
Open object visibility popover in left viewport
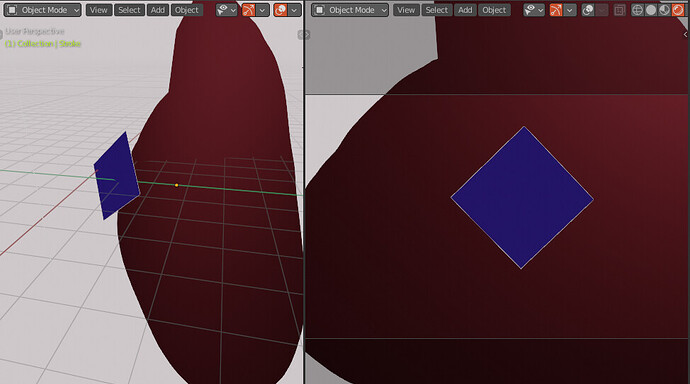coord(227,10)
